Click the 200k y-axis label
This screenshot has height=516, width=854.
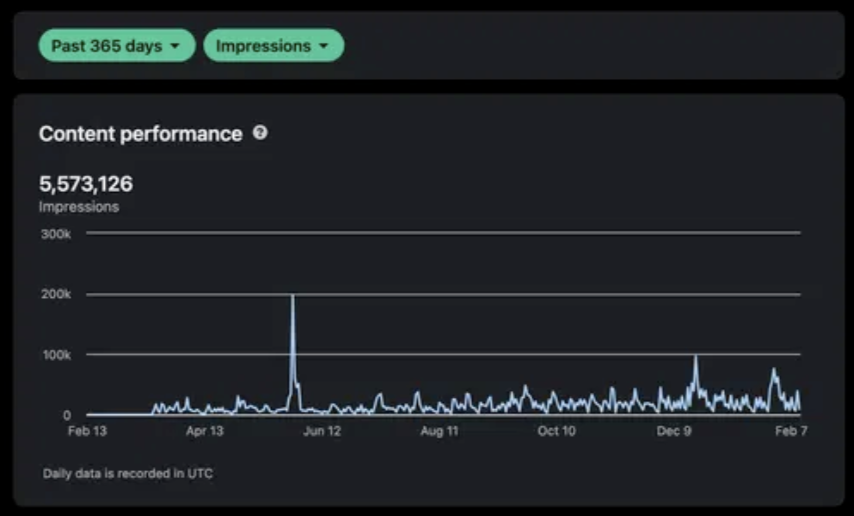(x=55, y=294)
